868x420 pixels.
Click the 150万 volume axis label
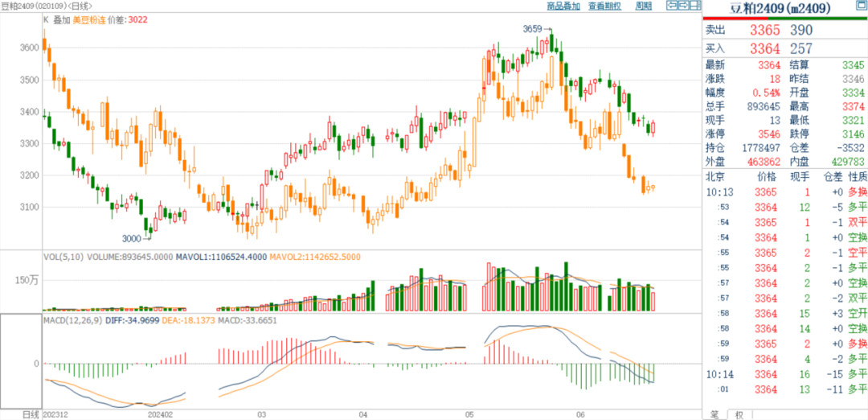pyautogui.click(x=27, y=281)
